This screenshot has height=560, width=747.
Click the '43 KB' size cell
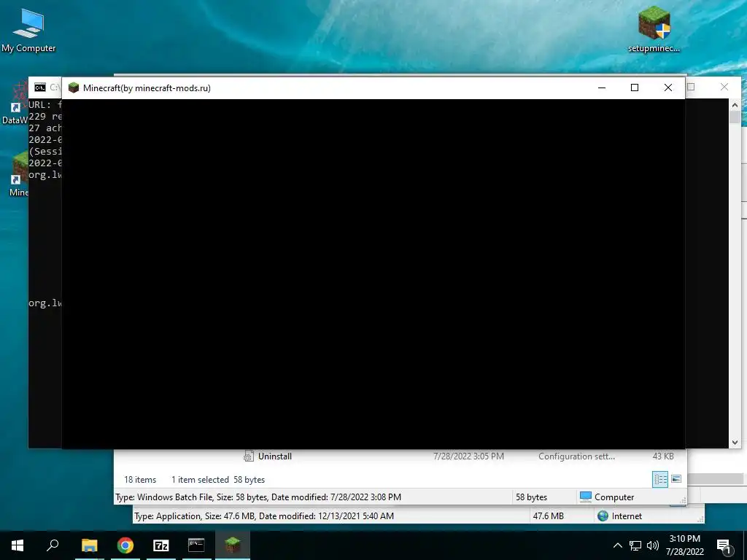[662, 456]
